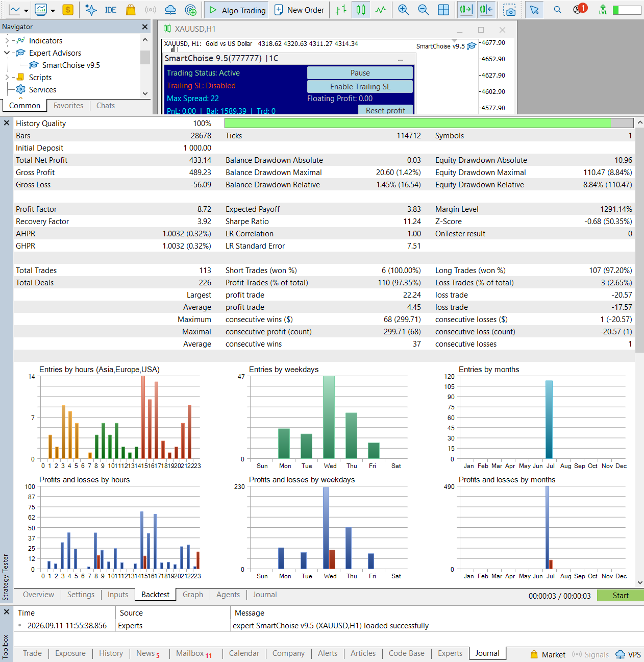Select Services in Navigator tree
644x662 pixels.
pos(42,89)
